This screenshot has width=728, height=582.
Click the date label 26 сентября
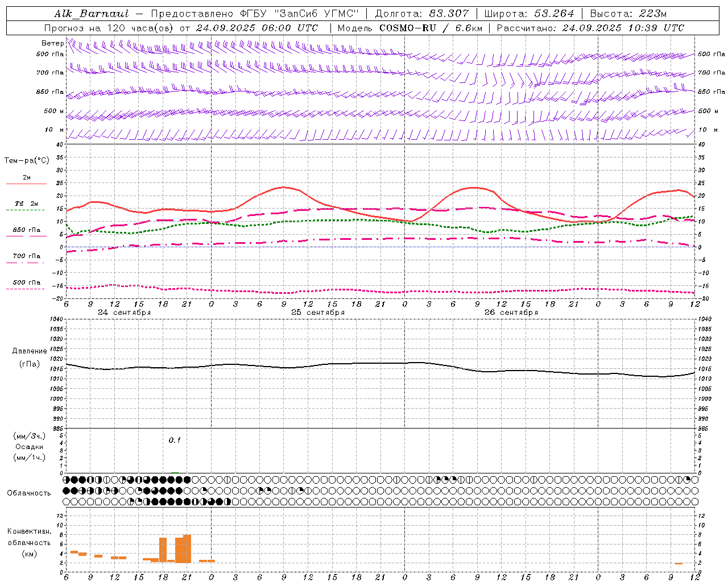tap(511, 313)
